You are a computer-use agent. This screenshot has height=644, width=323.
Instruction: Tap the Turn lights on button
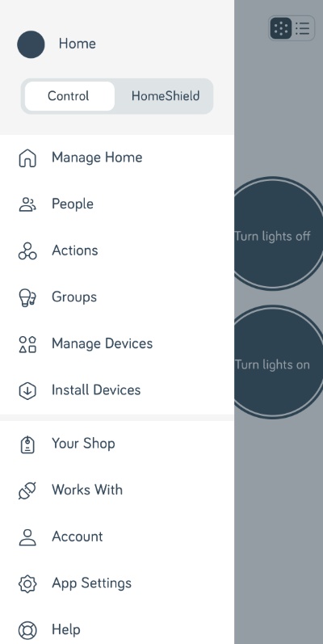[x=272, y=363]
